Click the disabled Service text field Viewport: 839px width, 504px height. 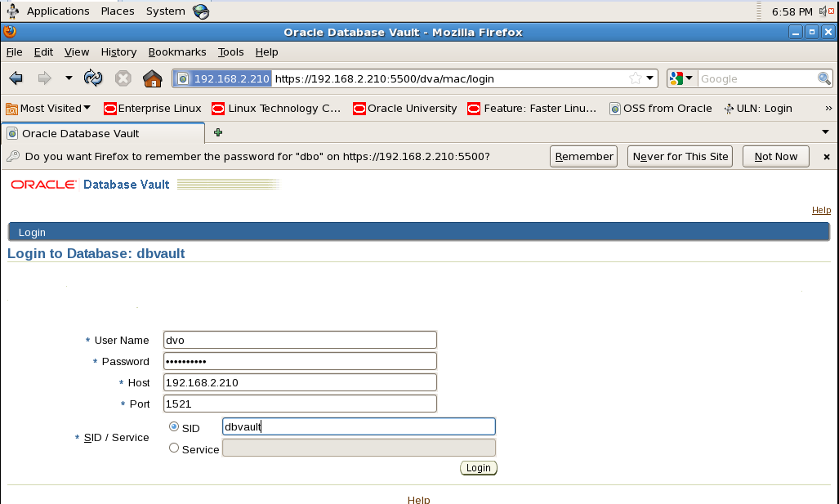(359, 448)
